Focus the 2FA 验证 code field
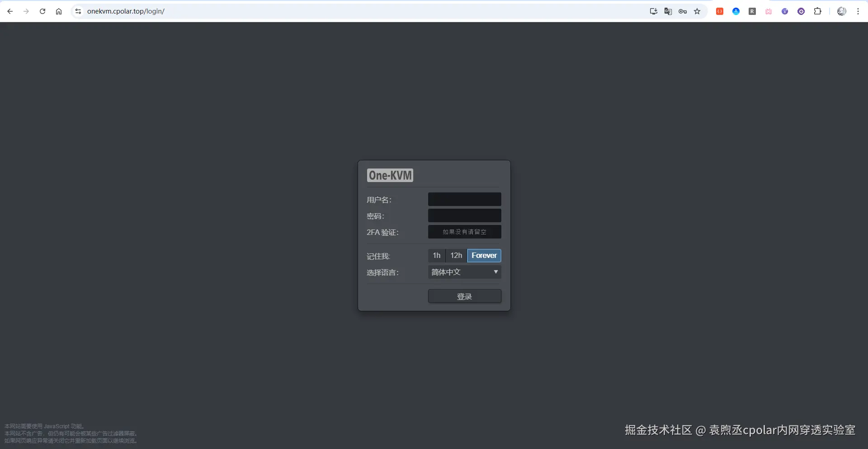 (x=464, y=232)
